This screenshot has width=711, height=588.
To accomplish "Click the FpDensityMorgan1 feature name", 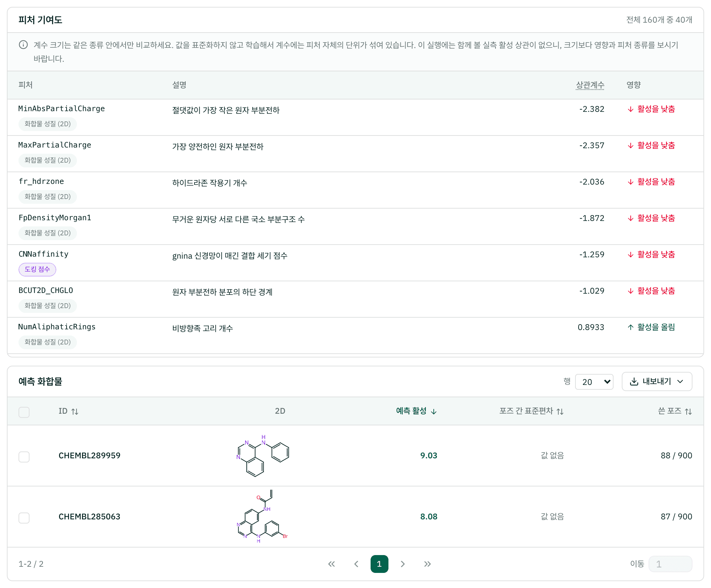I will pos(55,218).
